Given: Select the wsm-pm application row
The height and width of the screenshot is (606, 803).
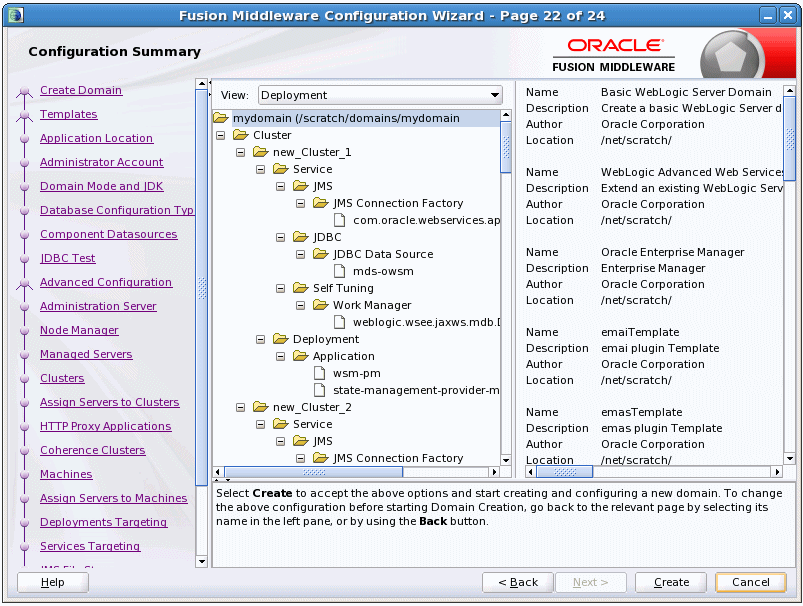Looking at the screenshot, I should point(356,373).
